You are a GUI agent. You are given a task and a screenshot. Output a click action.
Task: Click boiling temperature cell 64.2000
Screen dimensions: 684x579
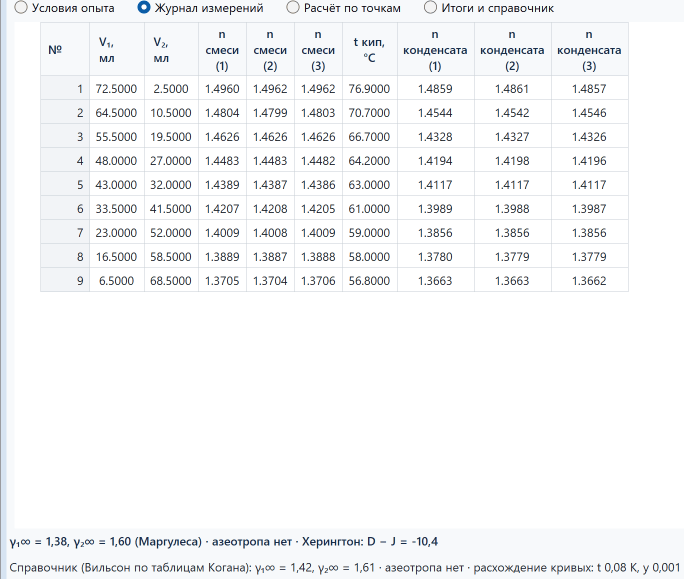tap(370, 161)
